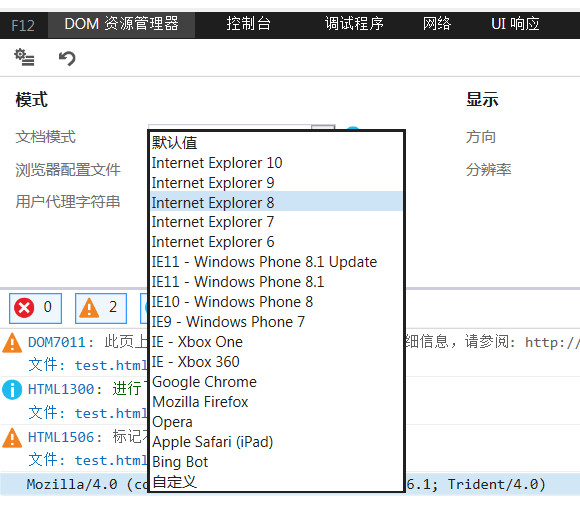The width and height of the screenshot is (580, 508).
Task: Click the undo reset arrow icon
Action: click(67, 58)
